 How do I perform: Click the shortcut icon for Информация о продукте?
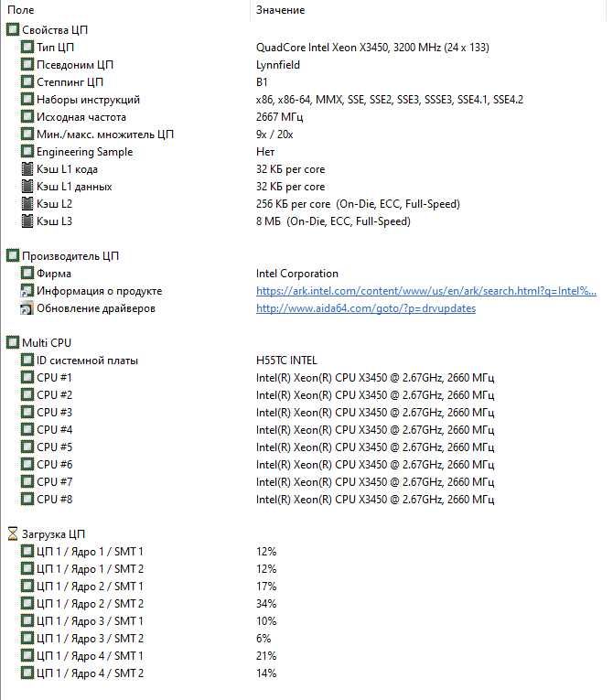(27, 291)
